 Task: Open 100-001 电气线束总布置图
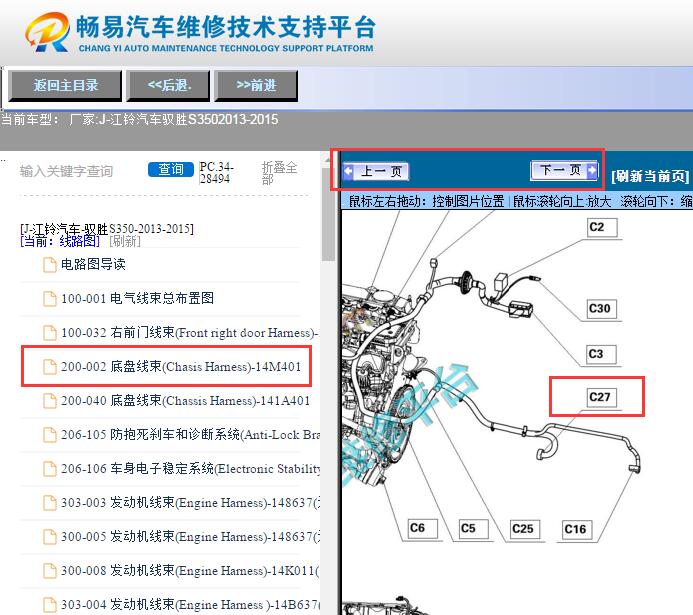point(137,298)
